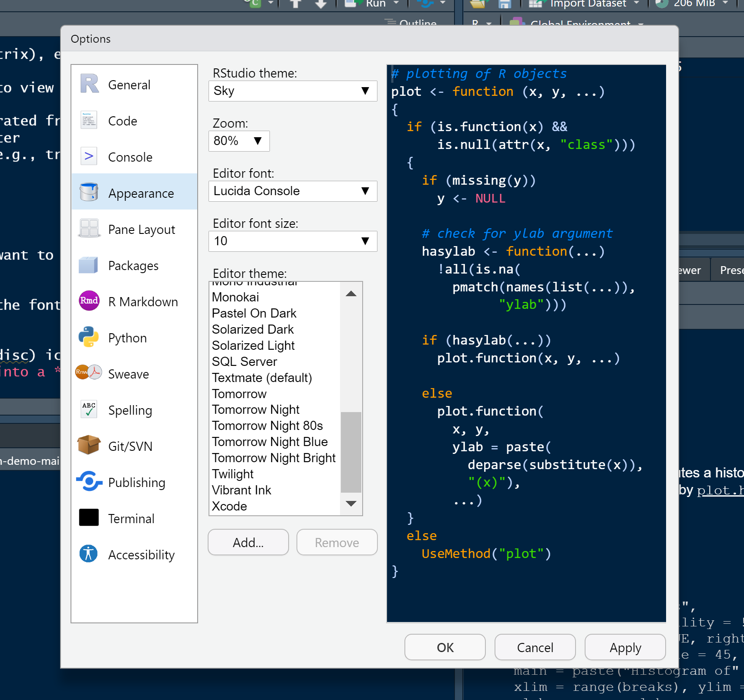This screenshot has height=700, width=744.
Task: Open the Editor font size dropdown
Action: coord(293,241)
